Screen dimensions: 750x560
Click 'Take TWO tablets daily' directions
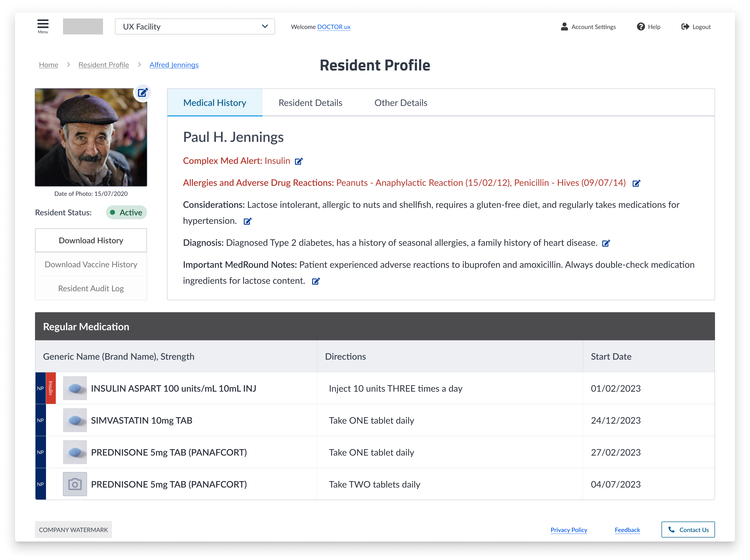pyautogui.click(x=374, y=484)
